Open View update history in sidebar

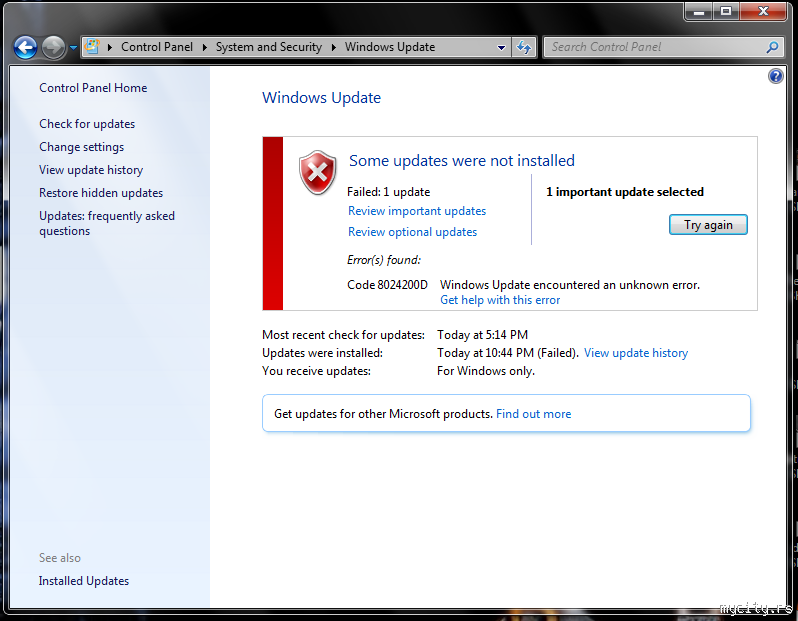tap(91, 170)
